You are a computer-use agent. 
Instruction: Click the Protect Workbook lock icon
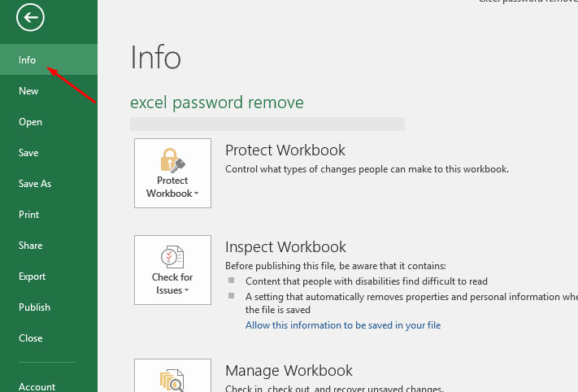click(172, 159)
